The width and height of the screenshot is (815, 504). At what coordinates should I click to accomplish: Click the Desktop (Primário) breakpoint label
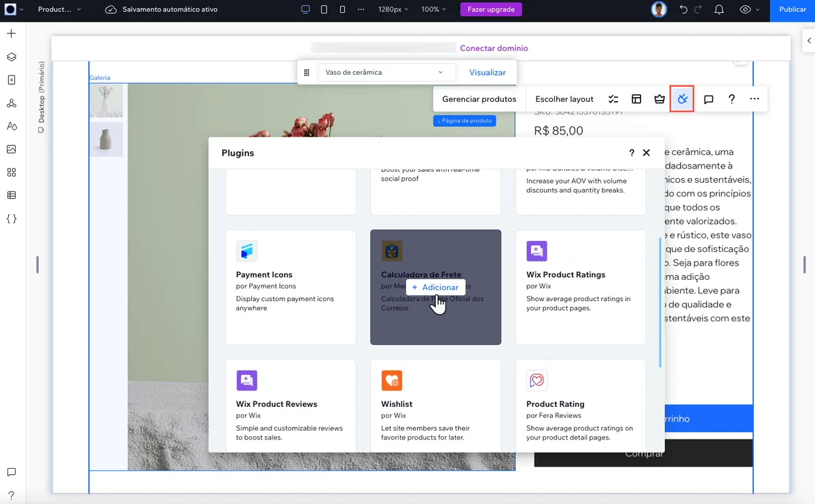(x=41, y=96)
